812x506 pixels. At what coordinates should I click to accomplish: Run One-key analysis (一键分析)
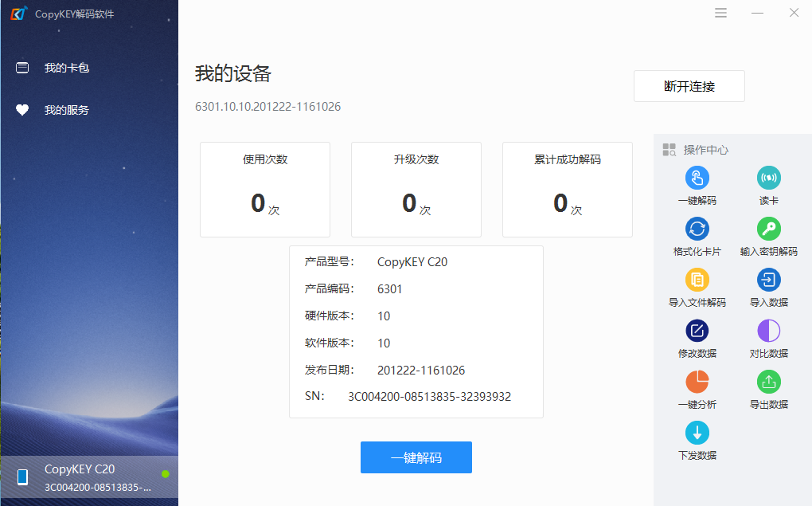697,382
